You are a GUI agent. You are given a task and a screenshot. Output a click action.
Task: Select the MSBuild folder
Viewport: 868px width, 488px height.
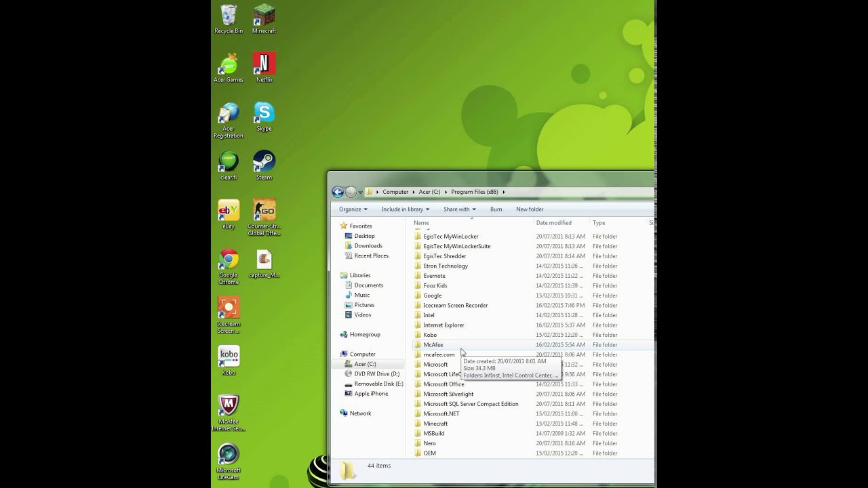click(433, 434)
